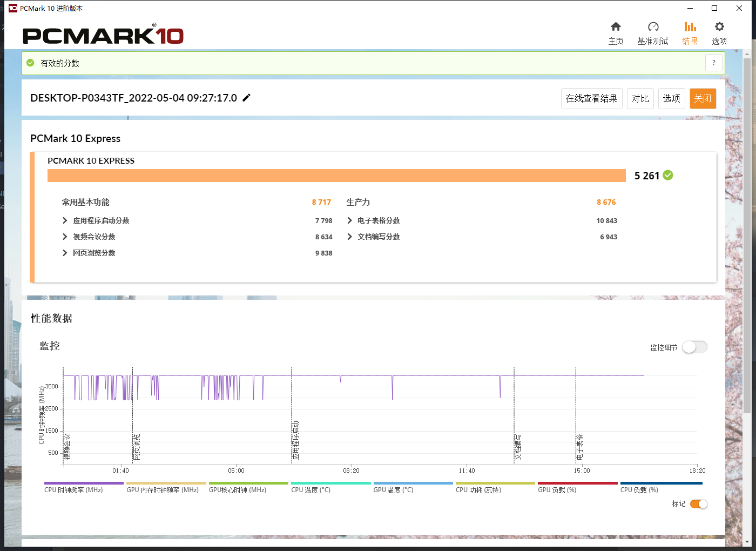The width and height of the screenshot is (756, 551).
Task: Open the 选项 gear icon
Action: coord(719,26)
